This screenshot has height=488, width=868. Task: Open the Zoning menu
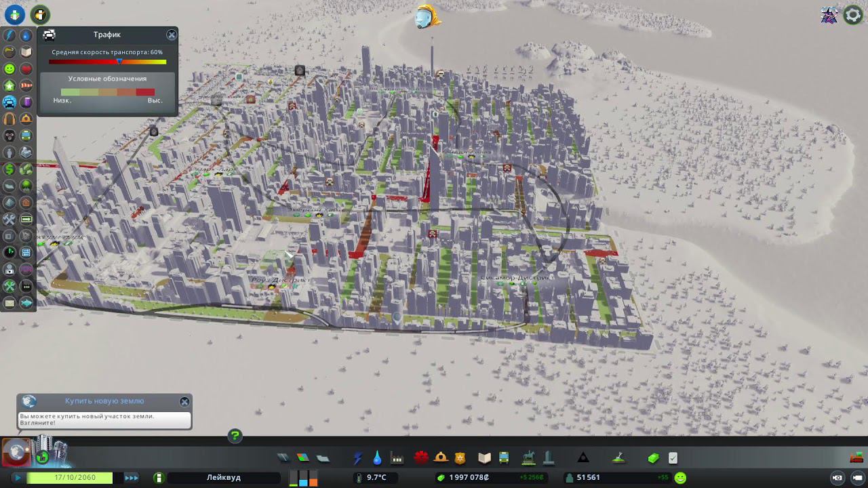coord(302,458)
